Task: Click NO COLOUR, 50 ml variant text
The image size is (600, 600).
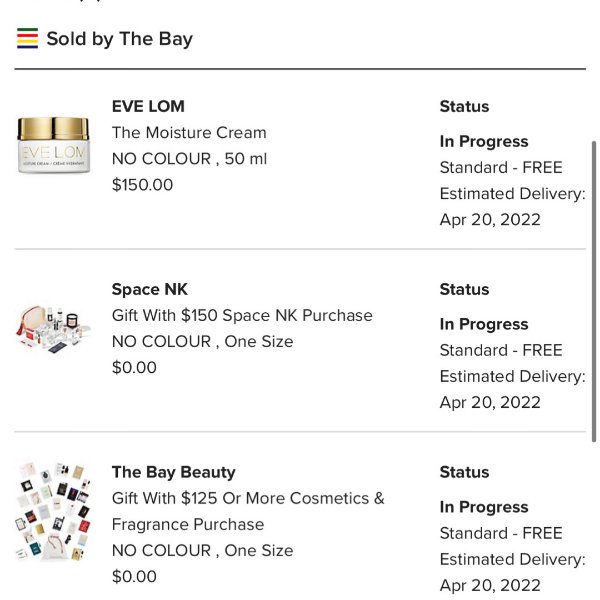Action: pos(189,158)
